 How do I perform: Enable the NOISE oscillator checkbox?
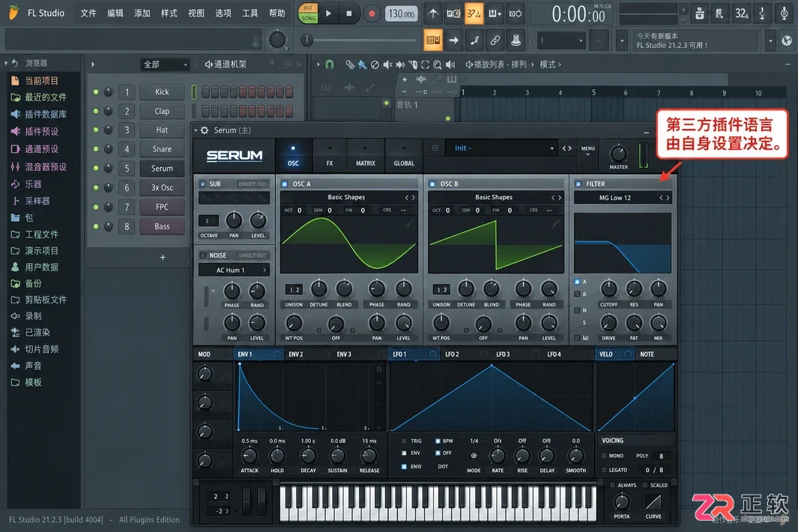point(203,255)
